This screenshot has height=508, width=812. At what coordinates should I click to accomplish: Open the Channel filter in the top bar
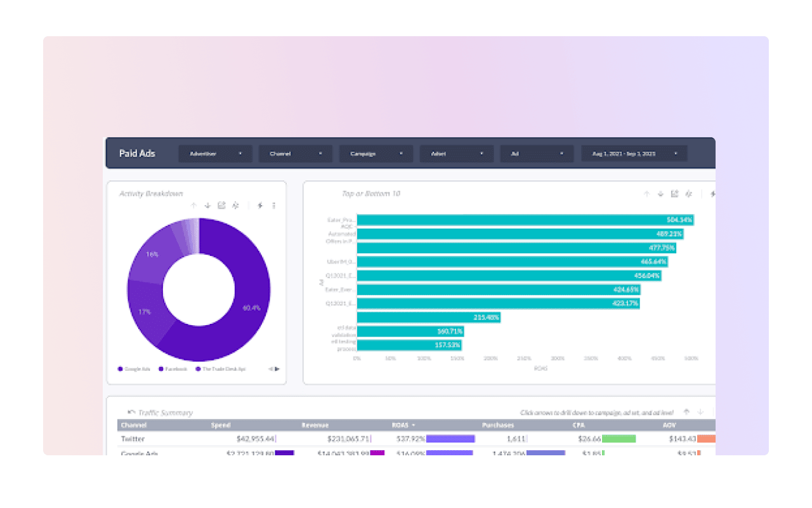click(296, 153)
